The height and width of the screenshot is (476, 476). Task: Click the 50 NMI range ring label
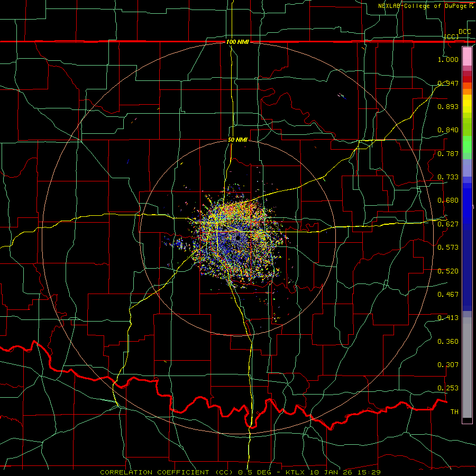click(x=237, y=140)
